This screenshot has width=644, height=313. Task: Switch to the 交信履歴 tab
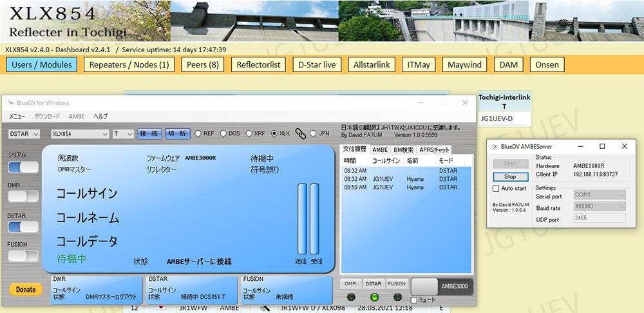[354, 149]
